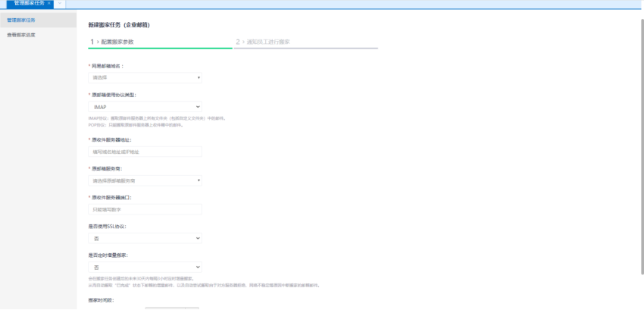This screenshot has width=644, height=310.
Task: Focus the 原收件服务器地址 input field
Action: (x=145, y=152)
